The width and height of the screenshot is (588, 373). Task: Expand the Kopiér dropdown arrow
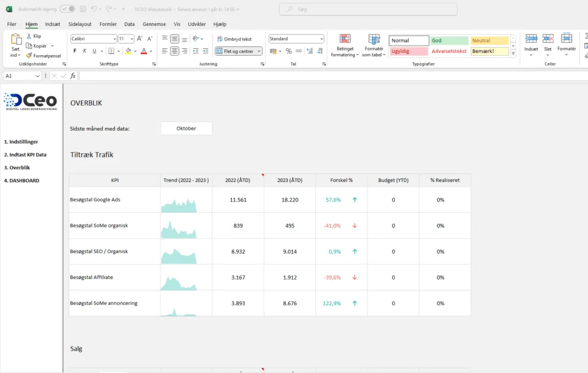(52, 46)
